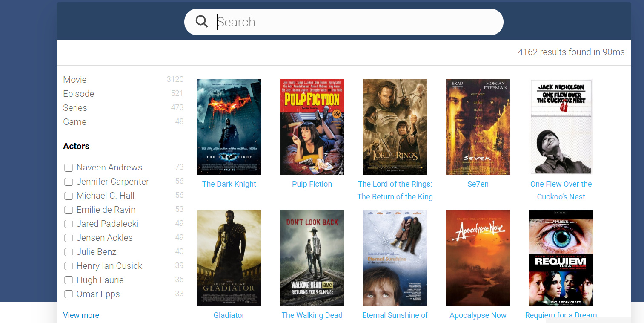
Task: Check the Jennifer Carpenter actor checkbox
Action: (68, 182)
